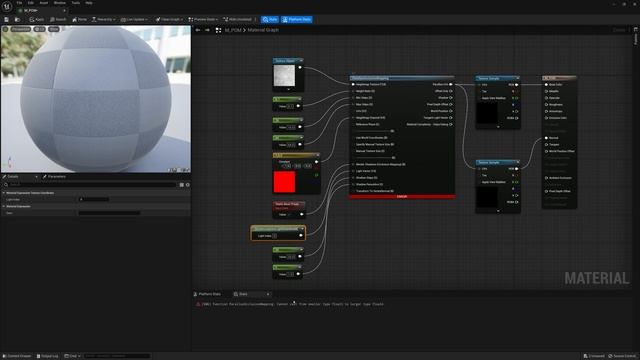Open the Details property matrix grid icon
The width and height of the screenshot is (640, 360).
pos(182,185)
